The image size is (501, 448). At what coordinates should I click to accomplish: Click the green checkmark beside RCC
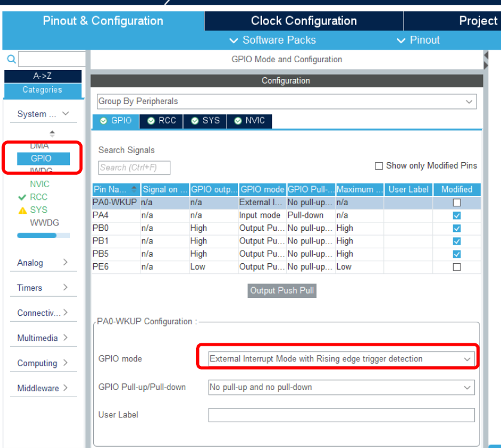pyautogui.click(x=22, y=197)
